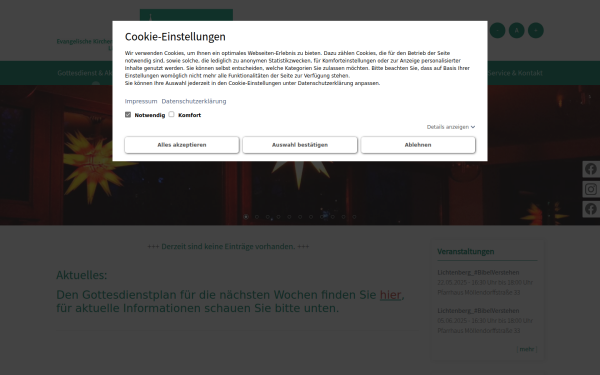Reset font size with the A button
Image resolution: width=600 pixels, height=375 pixels.
click(517, 30)
